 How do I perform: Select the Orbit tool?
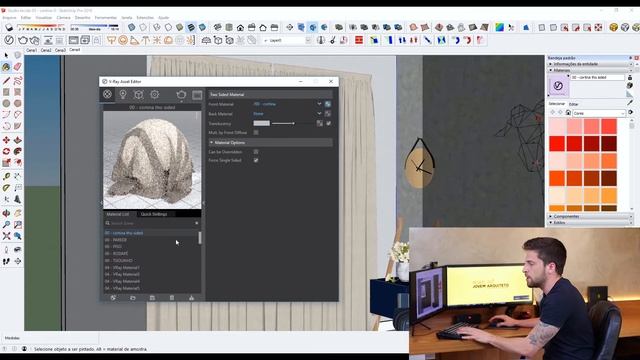pyautogui.click(x=6, y=213)
